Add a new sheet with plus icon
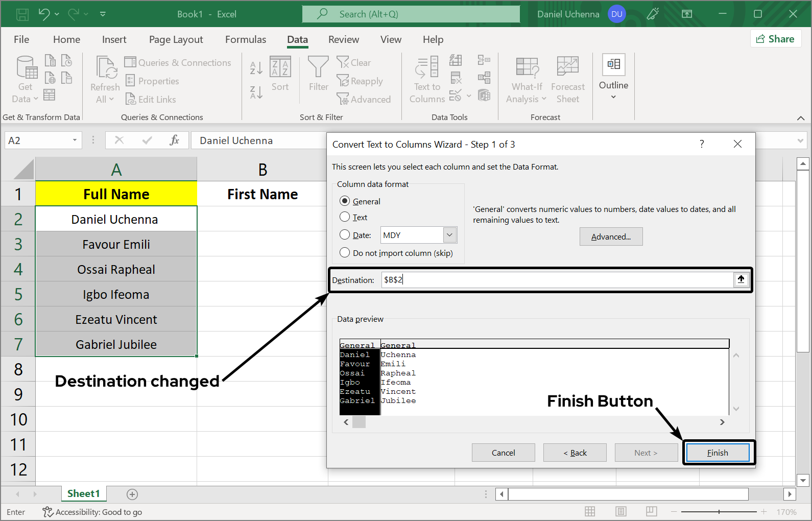812x521 pixels. pos(132,494)
